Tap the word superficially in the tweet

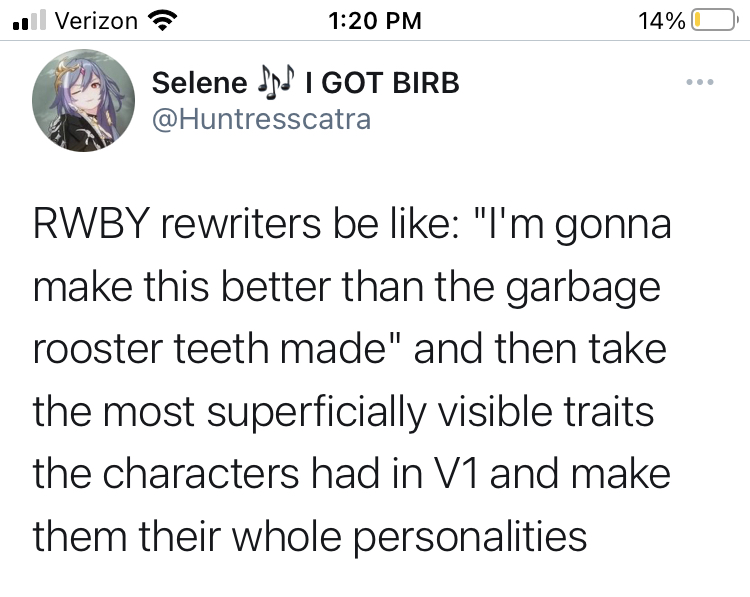pyautogui.click(x=317, y=413)
